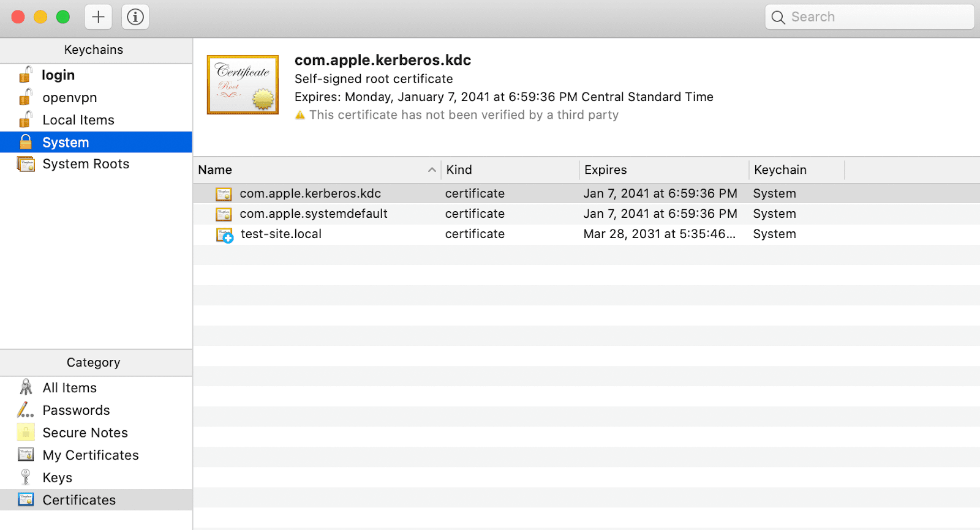The height and width of the screenshot is (530, 980).
Task: Select the Local Items keychain
Action: (x=78, y=120)
